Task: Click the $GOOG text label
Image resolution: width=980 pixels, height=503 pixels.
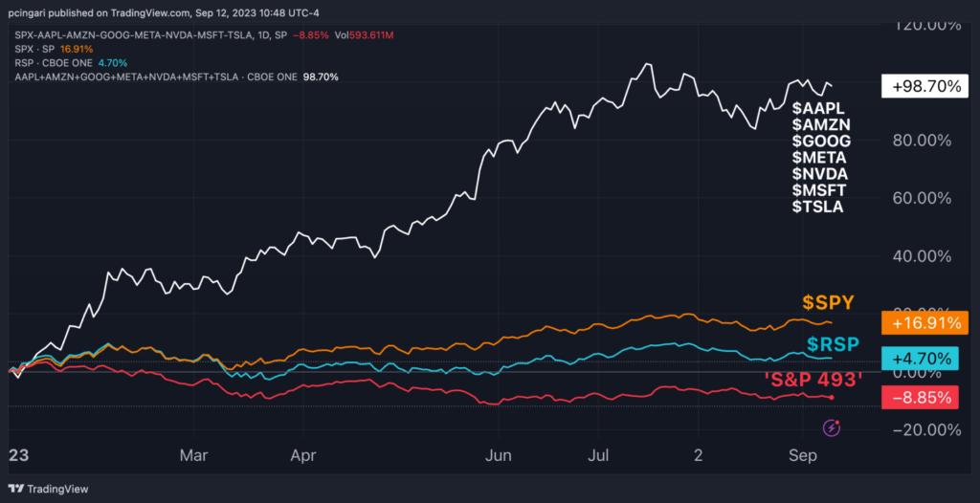Action: (821, 141)
